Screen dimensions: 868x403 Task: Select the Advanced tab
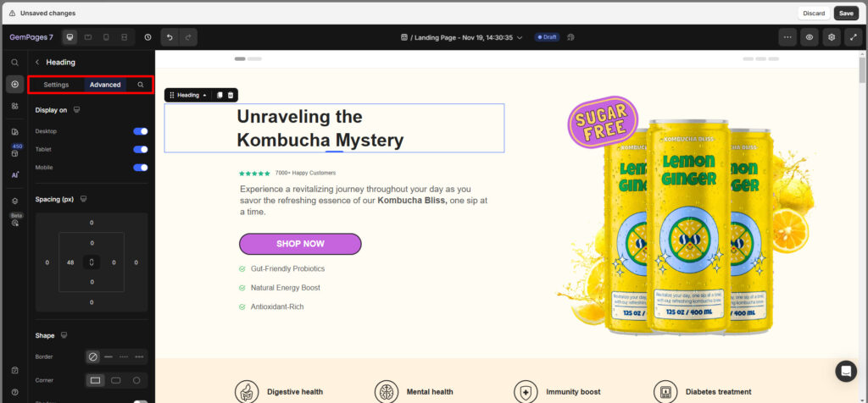[x=105, y=85]
